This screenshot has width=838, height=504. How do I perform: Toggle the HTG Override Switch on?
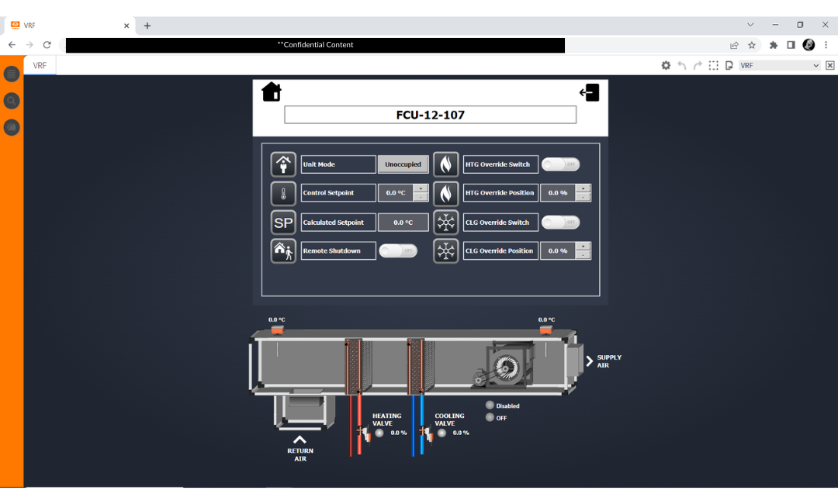point(560,164)
